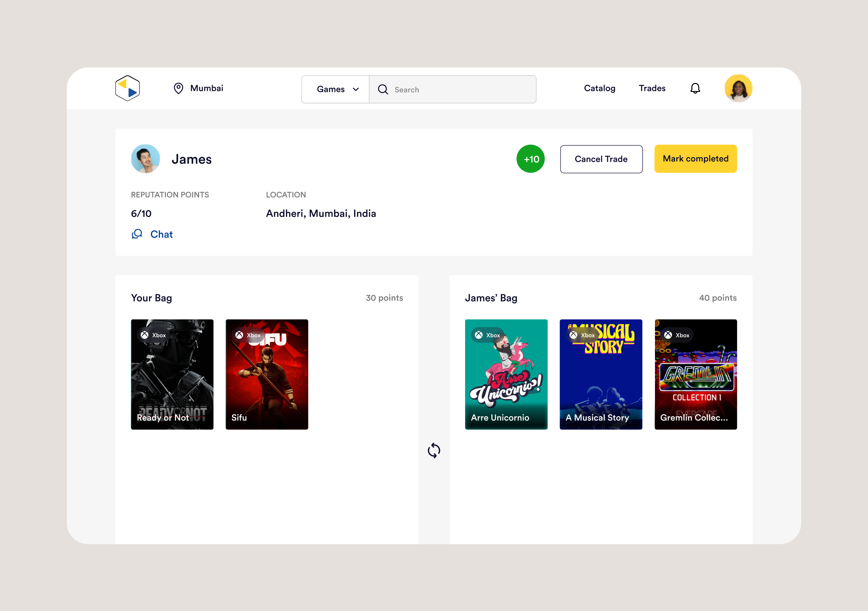Open the Arre Unicornio game card
The width and height of the screenshot is (868, 611).
tap(506, 374)
